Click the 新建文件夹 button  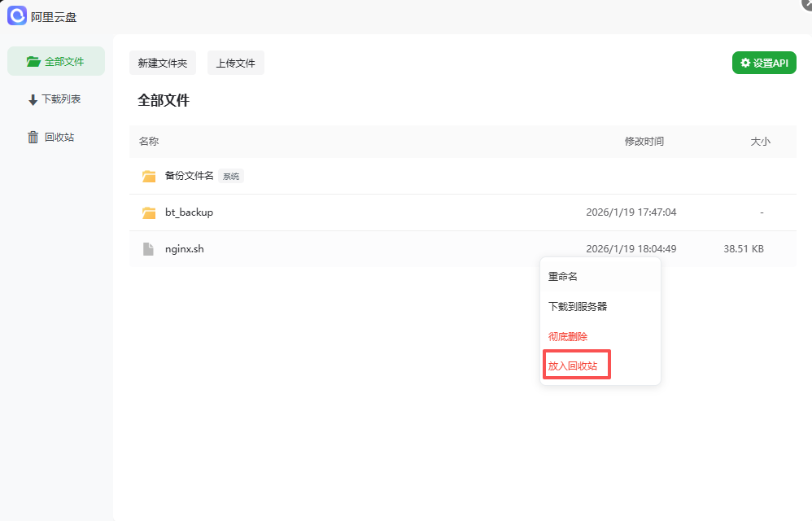coord(162,62)
